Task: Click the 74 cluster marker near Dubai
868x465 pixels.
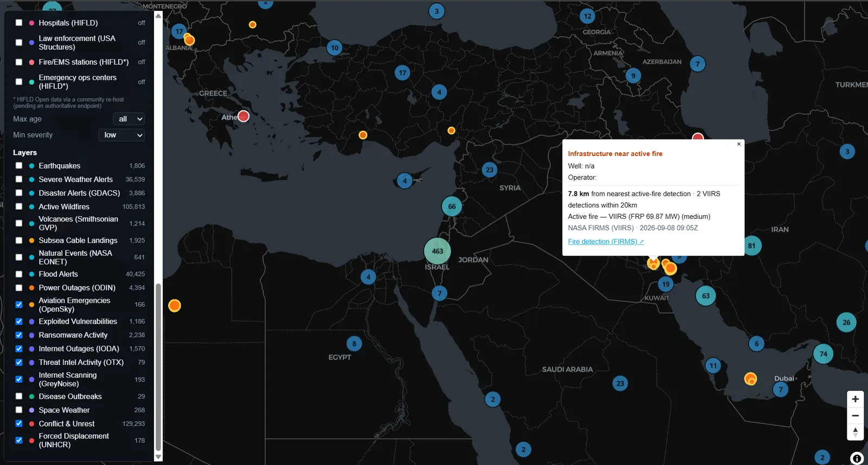Action: 823,354
